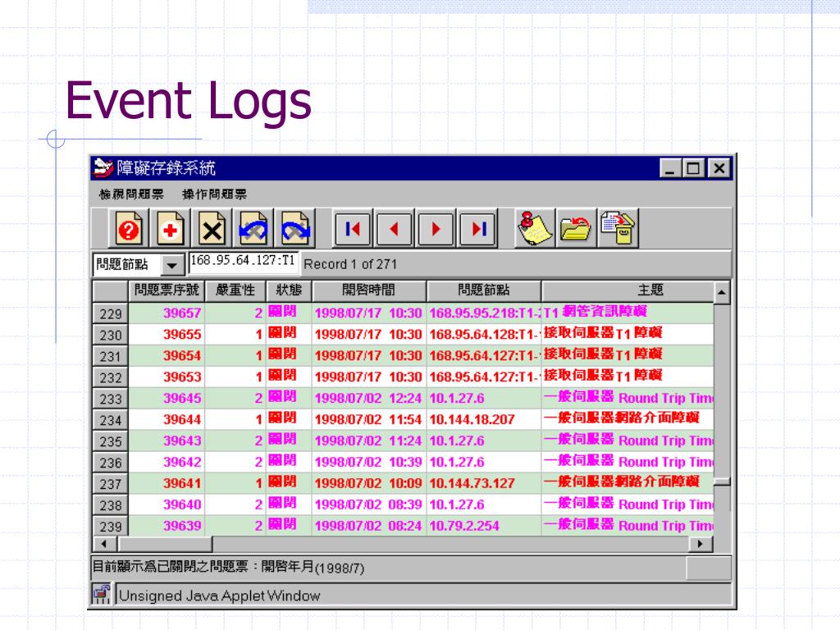This screenshot has height=630, width=840.
Task: Select row header 229
Action: pos(111,313)
